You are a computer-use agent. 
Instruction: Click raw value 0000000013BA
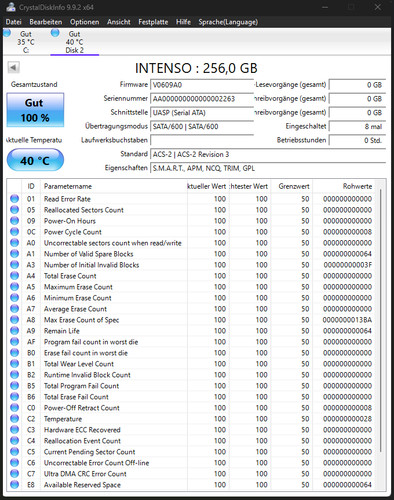coord(347,320)
